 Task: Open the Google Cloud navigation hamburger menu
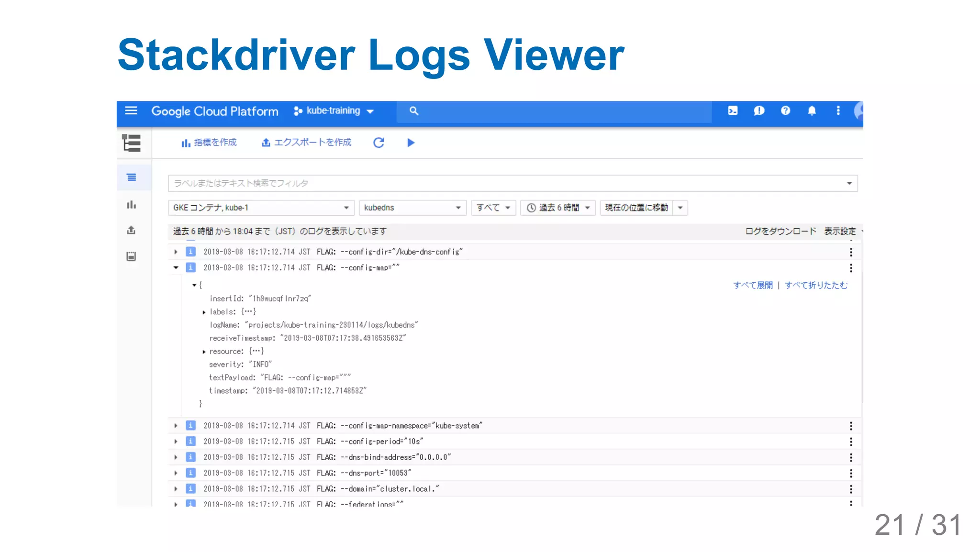(x=131, y=111)
